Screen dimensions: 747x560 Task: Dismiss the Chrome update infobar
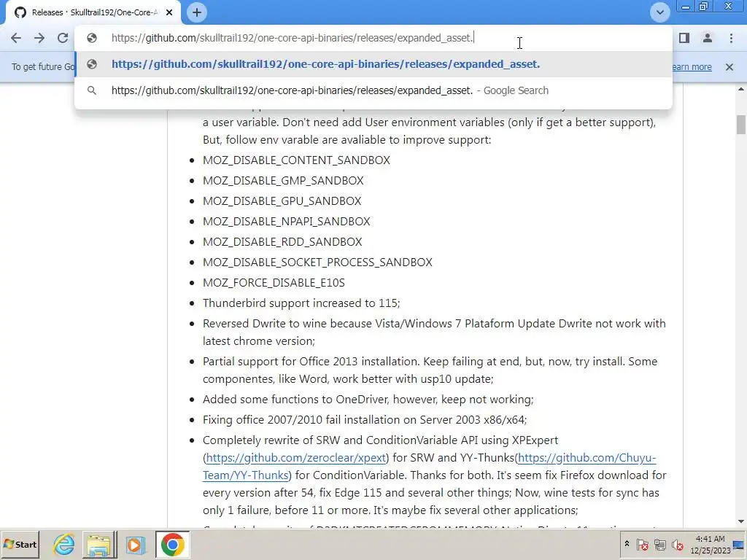pyautogui.click(x=729, y=67)
